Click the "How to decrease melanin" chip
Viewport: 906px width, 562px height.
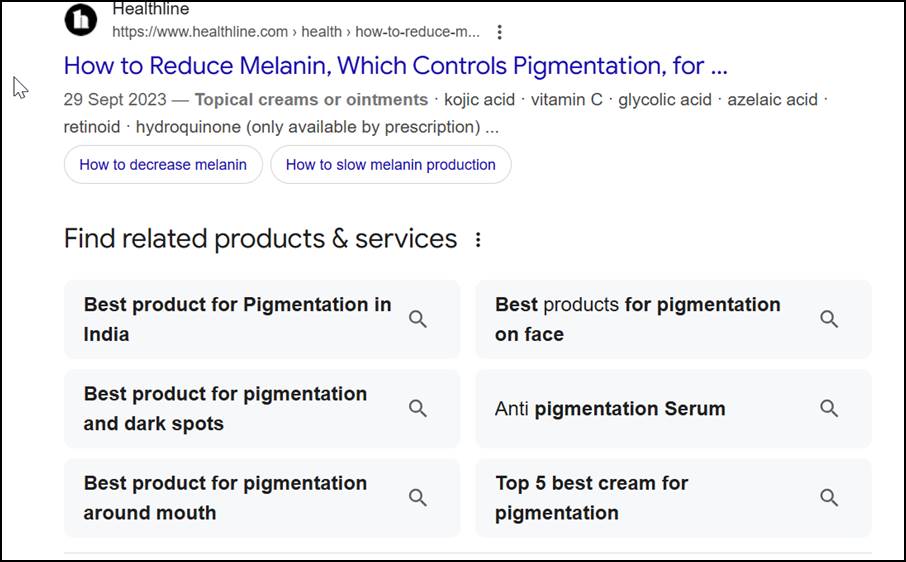coord(163,165)
